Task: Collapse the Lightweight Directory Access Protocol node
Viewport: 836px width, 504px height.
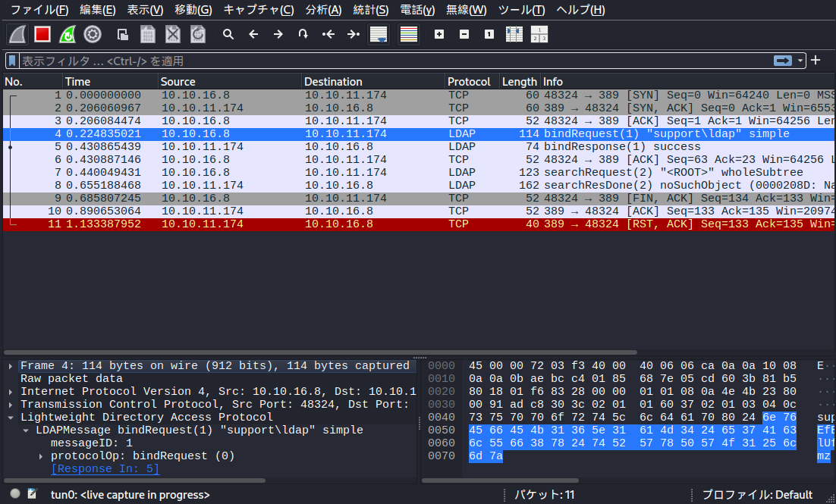Action: [x=11, y=418]
